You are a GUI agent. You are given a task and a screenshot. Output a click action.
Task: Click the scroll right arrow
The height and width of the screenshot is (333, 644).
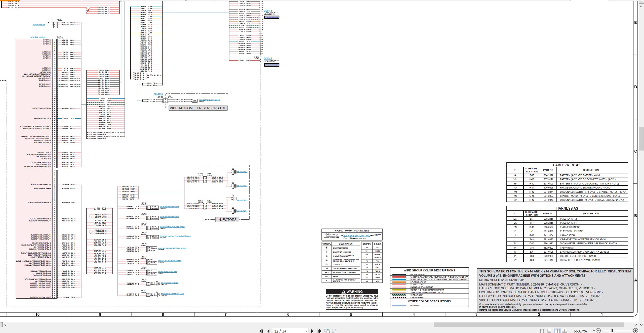point(636,325)
